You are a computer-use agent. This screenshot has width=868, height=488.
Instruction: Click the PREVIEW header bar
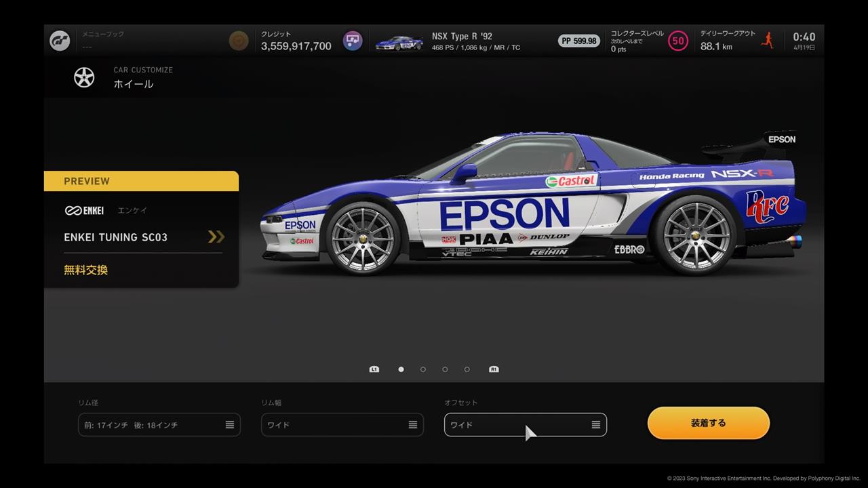pyautogui.click(x=141, y=181)
